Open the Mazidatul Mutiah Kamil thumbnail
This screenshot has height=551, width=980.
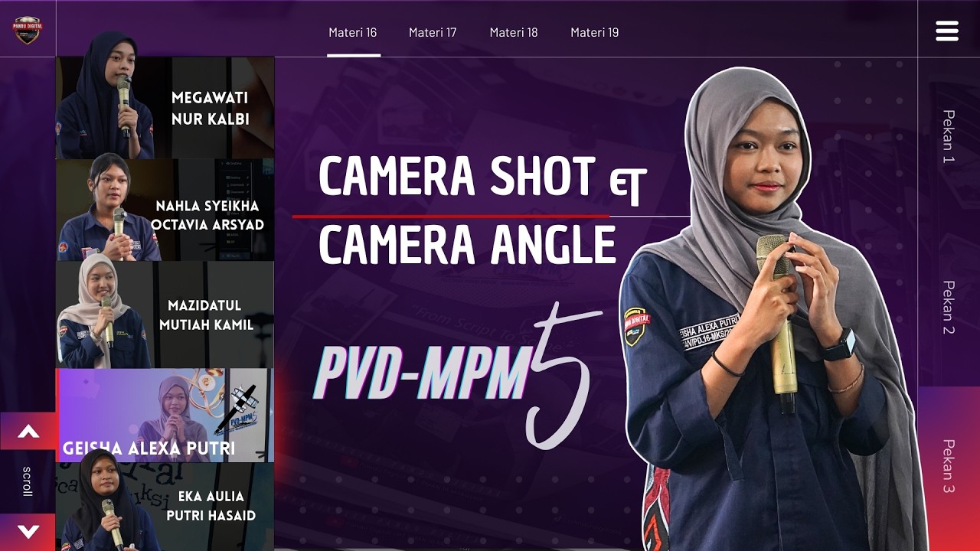tap(165, 315)
